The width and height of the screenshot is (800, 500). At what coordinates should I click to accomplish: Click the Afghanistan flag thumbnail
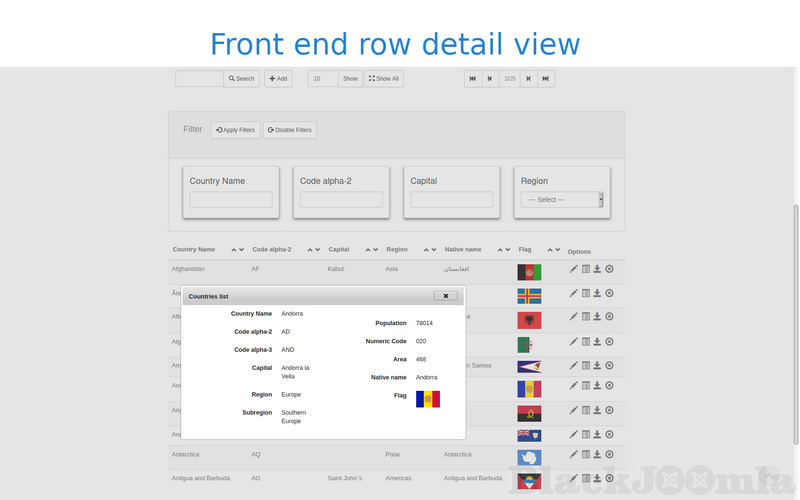coord(529,272)
